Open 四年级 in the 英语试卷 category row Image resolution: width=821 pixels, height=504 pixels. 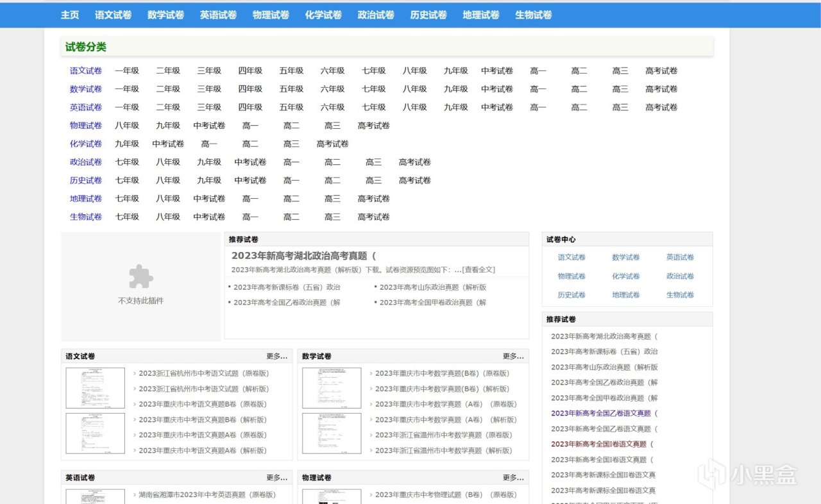click(x=250, y=107)
